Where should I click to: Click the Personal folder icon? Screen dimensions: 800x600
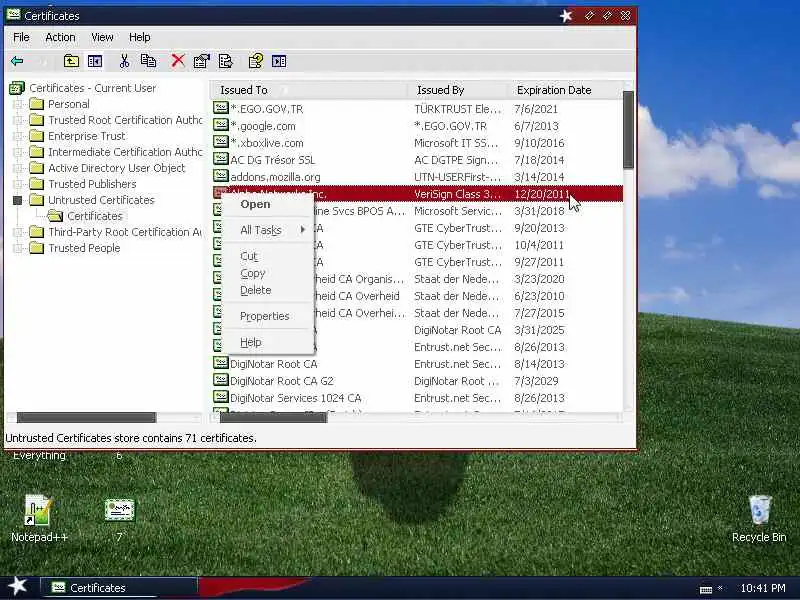36,104
